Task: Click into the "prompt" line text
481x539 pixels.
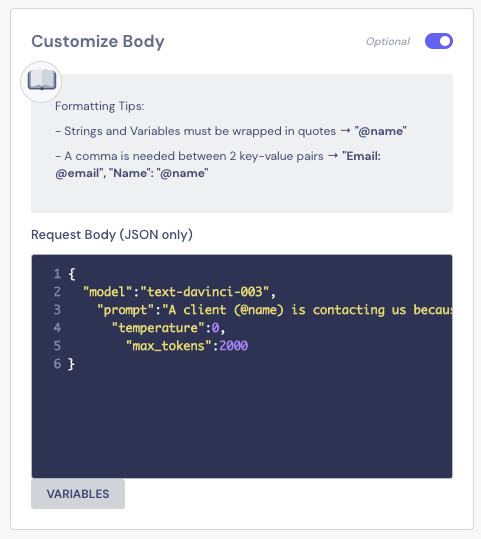Action: pyautogui.click(x=274, y=310)
